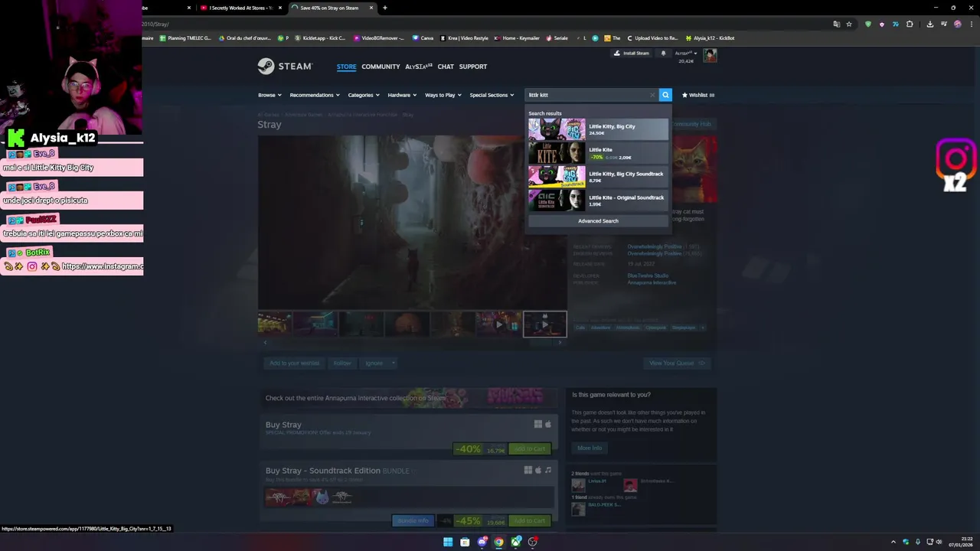Select the Little Kitty, Big City search result
This screenshot has height=551, width=980.
598,129
